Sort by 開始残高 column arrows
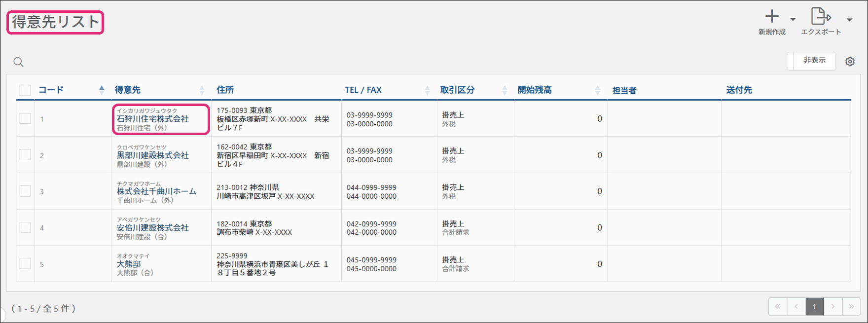The width and height of the screenshot is (868, 323). pyautogui.click(x=598, y=90)
